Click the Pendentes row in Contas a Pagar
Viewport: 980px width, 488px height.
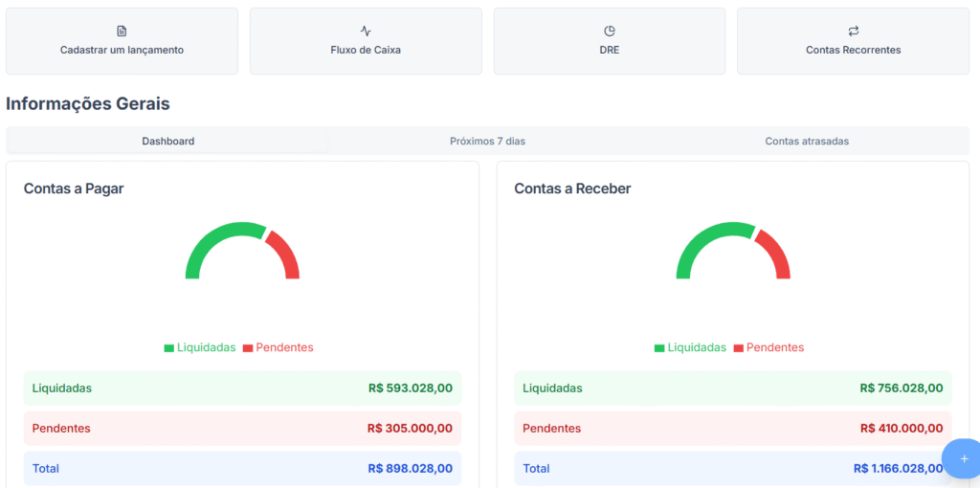point(242,429)
